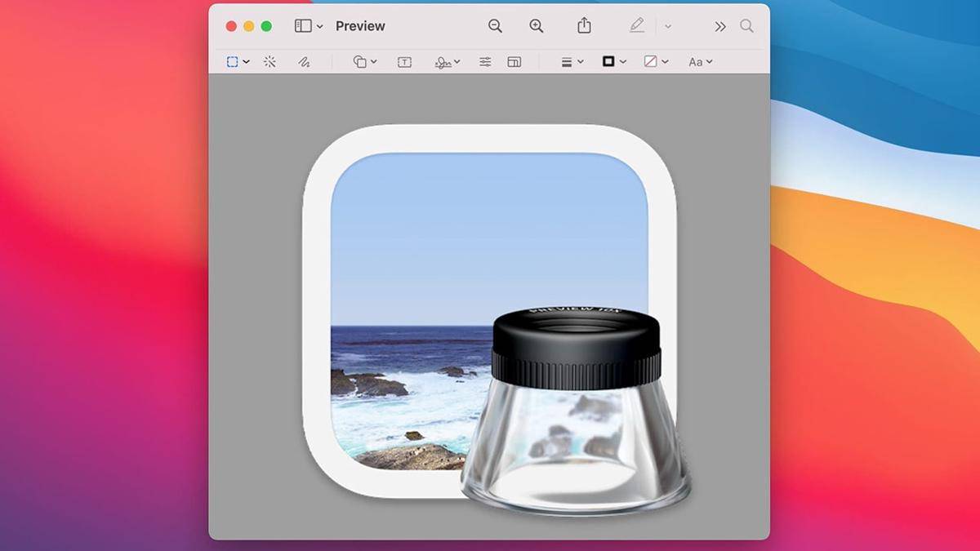Click the Fill Color swatch
980x551 pixels.
pos(651,61)
